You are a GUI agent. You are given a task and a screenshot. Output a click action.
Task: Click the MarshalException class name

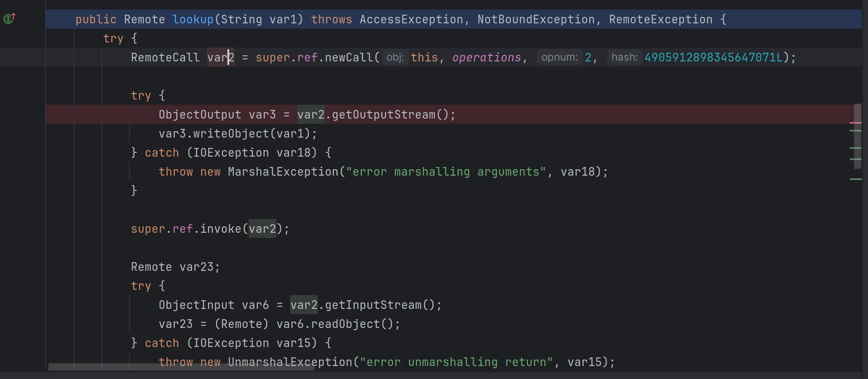[283, 172]
